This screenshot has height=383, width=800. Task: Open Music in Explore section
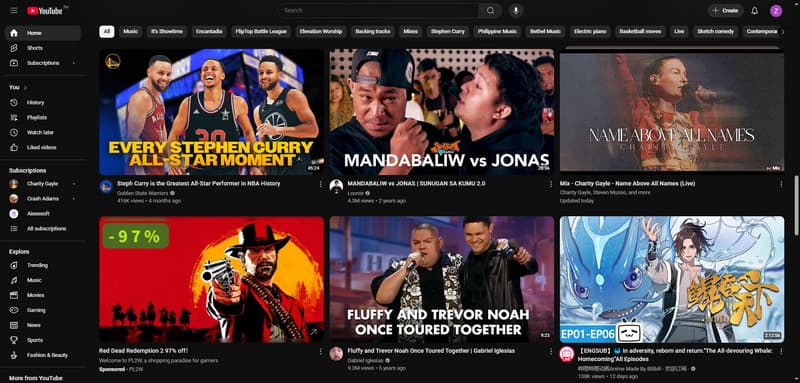pos(43,280)
